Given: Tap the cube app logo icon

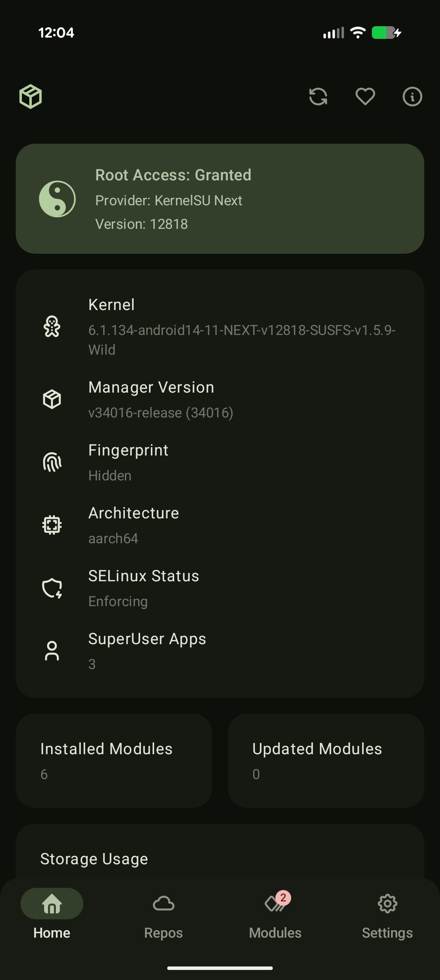Looking at the screenshot, I should (31, 97).
